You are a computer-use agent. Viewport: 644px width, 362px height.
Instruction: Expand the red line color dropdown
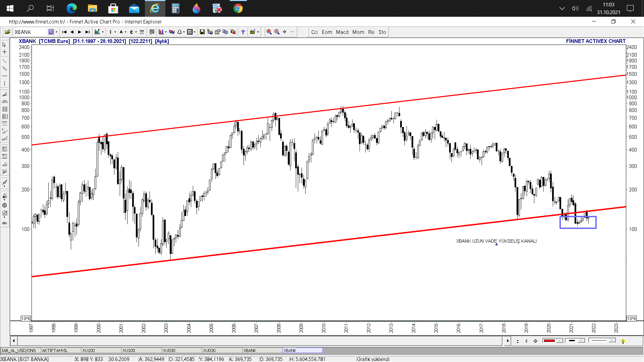click(559, 341)
